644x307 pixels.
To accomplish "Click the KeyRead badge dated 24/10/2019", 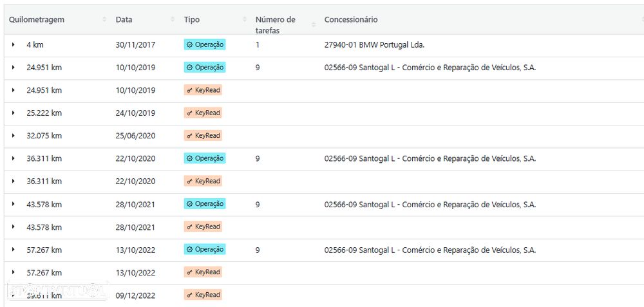I will tap(203, 113).
